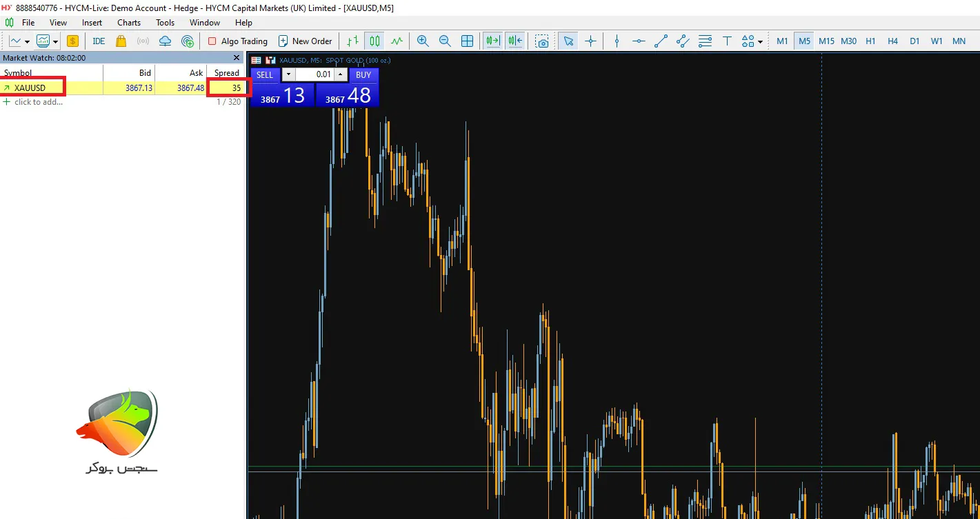Image resolution: width=980 pixels, height=519 pixels.
Task: Open the MetaQuotes IDE editor
Action: 99,41
